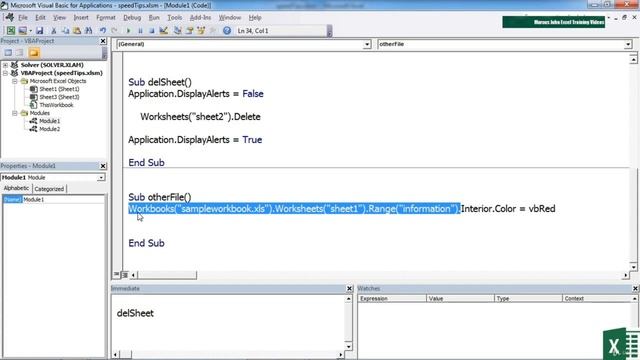Click the Type column header in Watches

528,299
